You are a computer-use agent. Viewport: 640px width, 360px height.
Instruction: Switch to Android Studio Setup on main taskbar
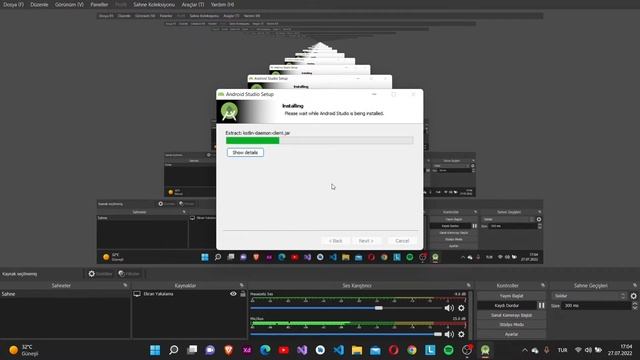point(485,350)
